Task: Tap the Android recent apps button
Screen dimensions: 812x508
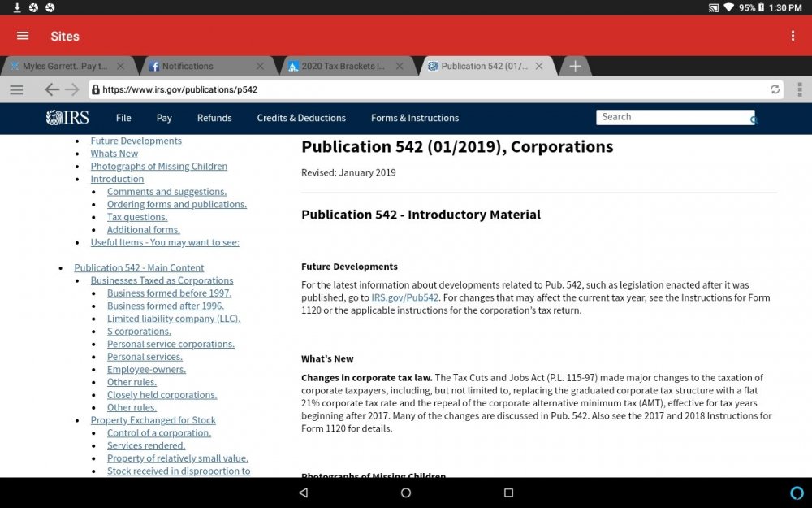Action: point(508,493)
